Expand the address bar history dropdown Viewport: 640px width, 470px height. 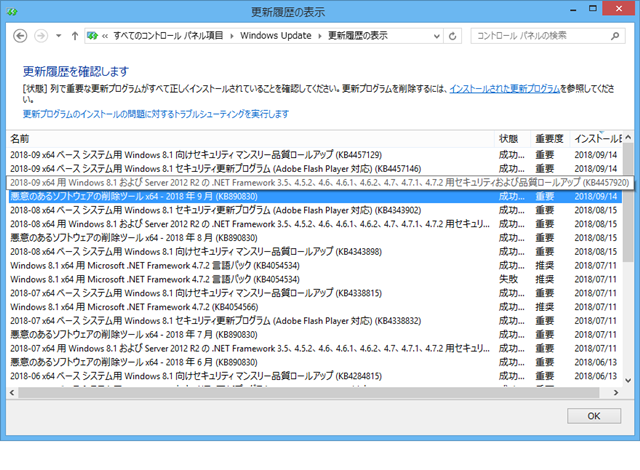pos(436,36)
